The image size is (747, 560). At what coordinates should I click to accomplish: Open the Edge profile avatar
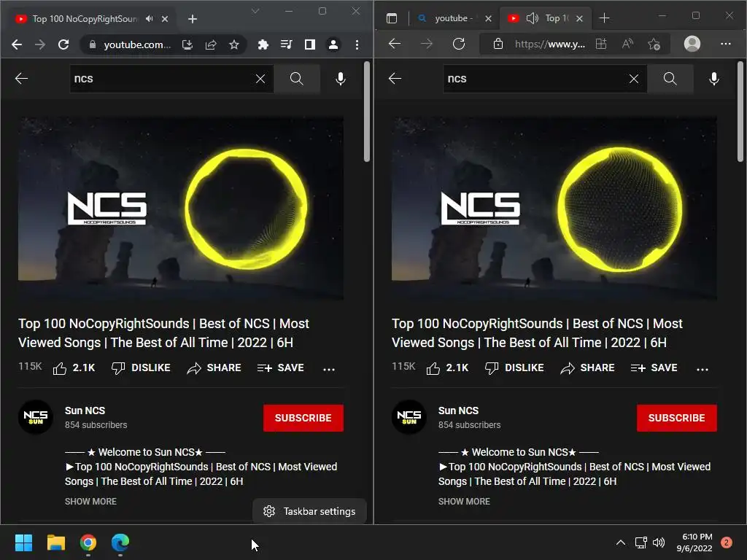point(692,44)
